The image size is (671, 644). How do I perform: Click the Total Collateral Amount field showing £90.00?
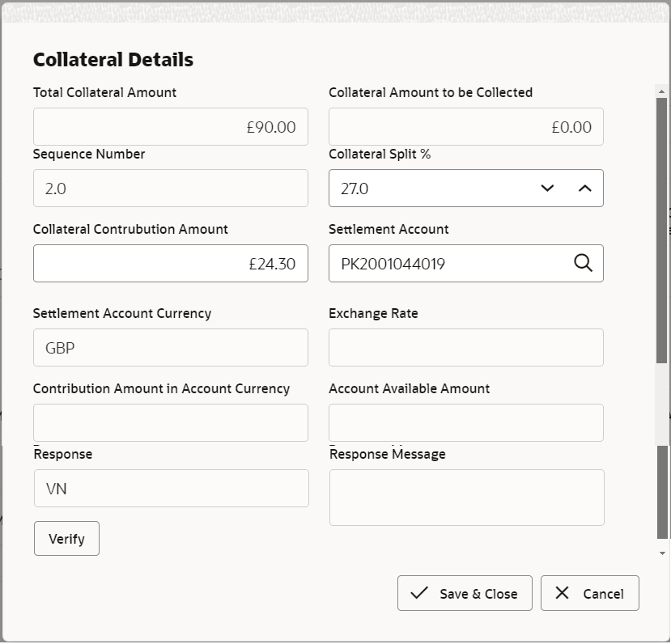[x=171, y=126]
